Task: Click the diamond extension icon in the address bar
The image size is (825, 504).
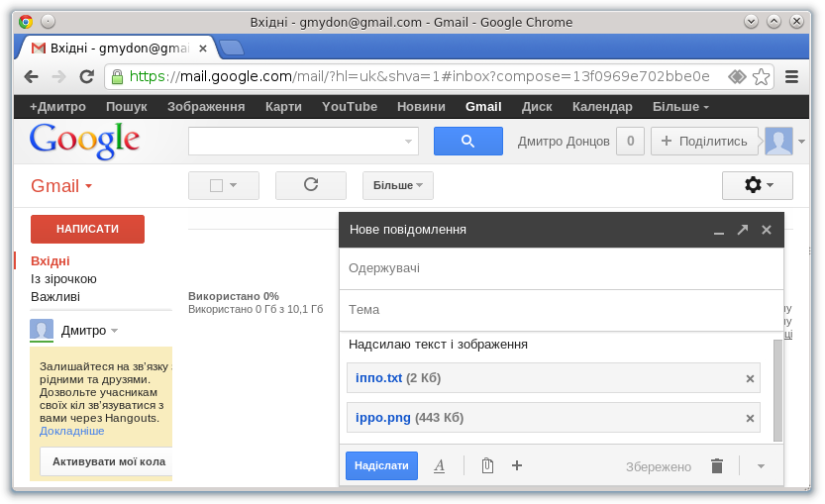Action: [x=737, y=77]
